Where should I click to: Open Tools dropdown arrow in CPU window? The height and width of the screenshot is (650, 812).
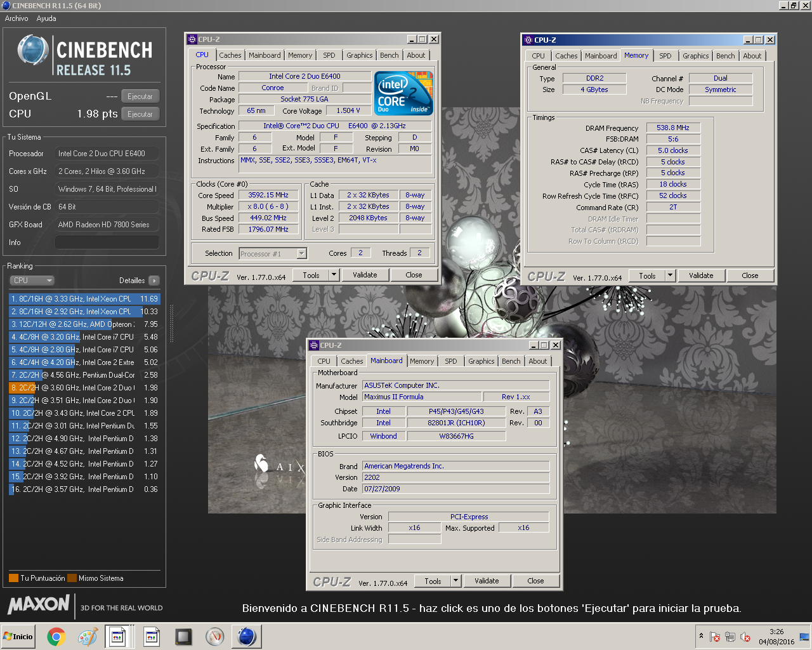pyautogui.click(x=334, y=275)
